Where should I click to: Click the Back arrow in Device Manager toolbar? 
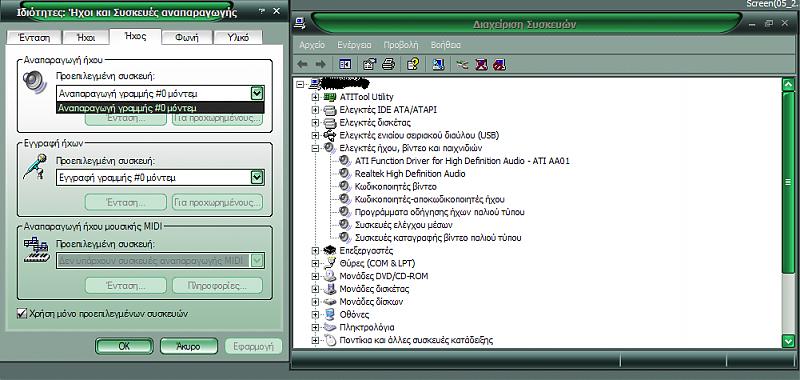pos(303,64)
